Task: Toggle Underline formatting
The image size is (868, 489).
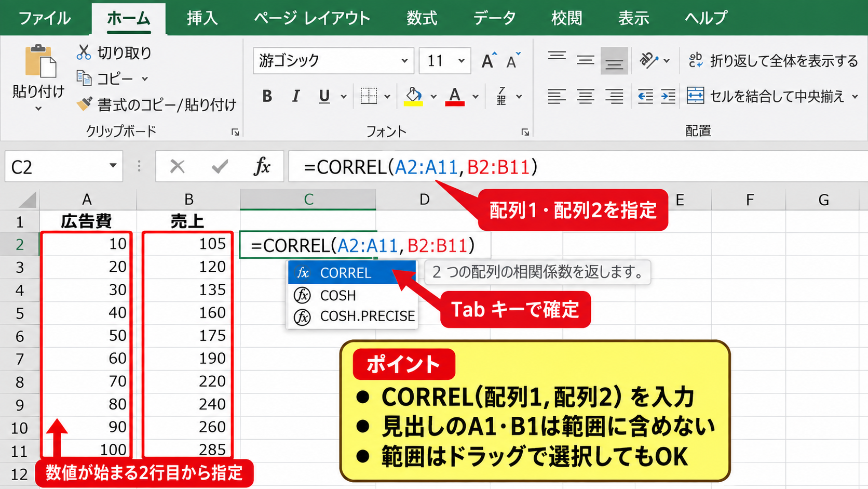Action: pos(324,96)
